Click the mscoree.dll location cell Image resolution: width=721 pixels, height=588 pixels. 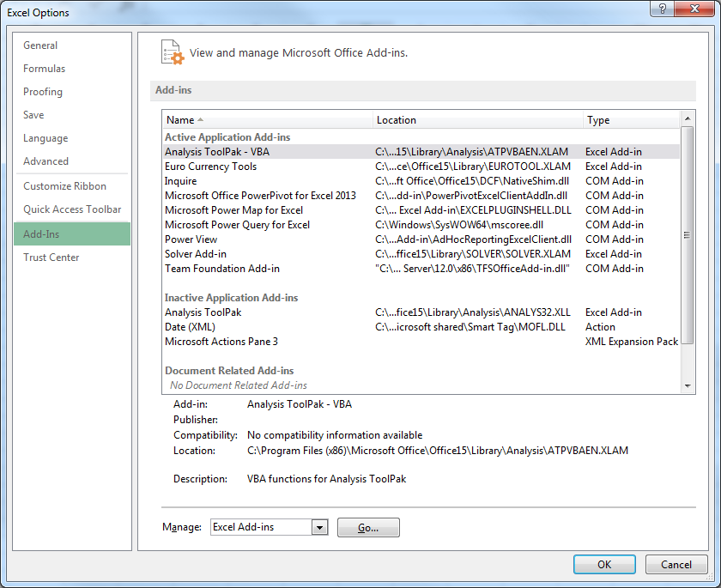coord(459,225)
